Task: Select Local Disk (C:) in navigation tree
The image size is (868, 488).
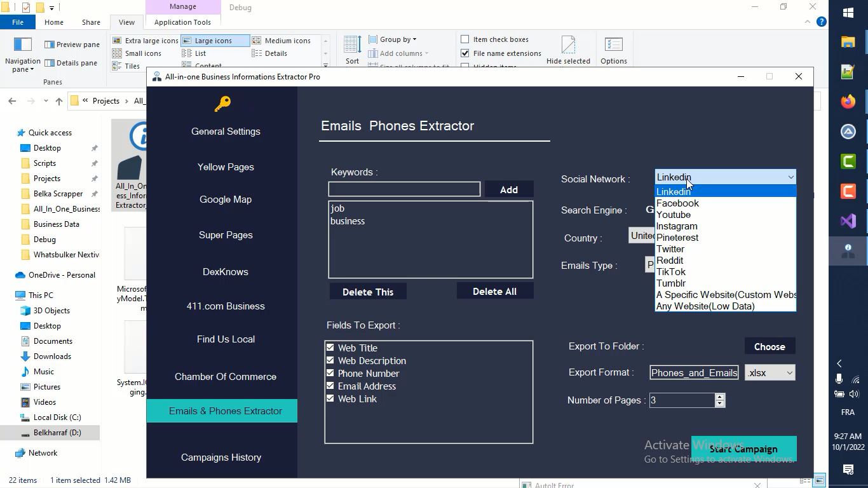Action: 57,417
